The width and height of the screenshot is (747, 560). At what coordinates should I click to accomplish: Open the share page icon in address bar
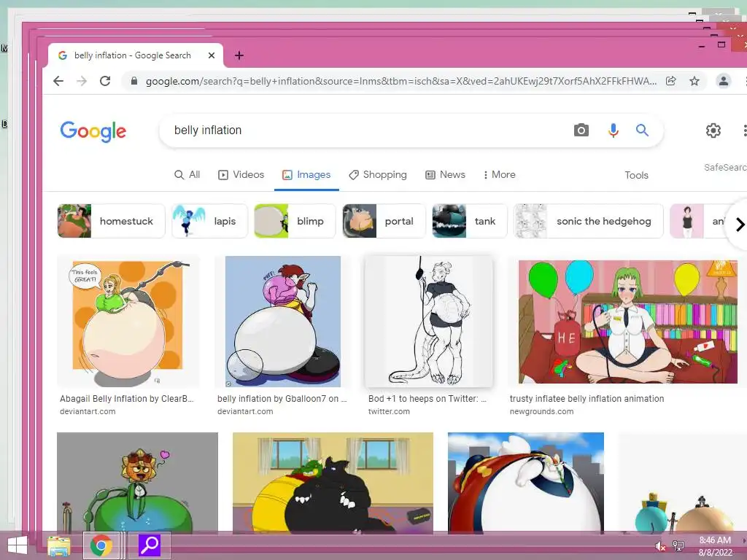[671, 81]
